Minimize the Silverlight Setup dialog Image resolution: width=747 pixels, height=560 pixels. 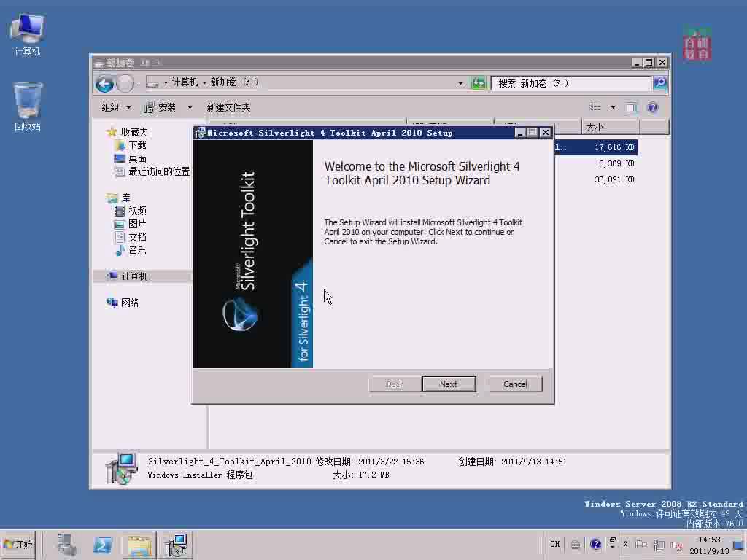click(x=520, y=133)
